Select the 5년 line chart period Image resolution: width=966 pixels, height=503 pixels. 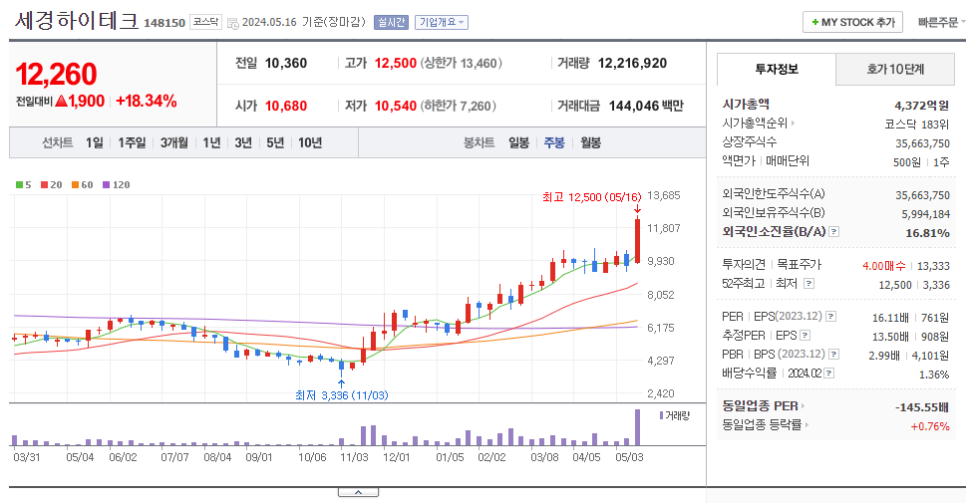(x=275, y=143)
